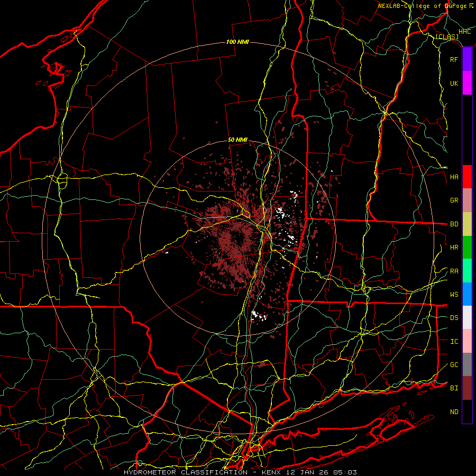Choose the GC gray legend swatch
Viewport: 476px width, 476px height.
(x=467, y=364)
